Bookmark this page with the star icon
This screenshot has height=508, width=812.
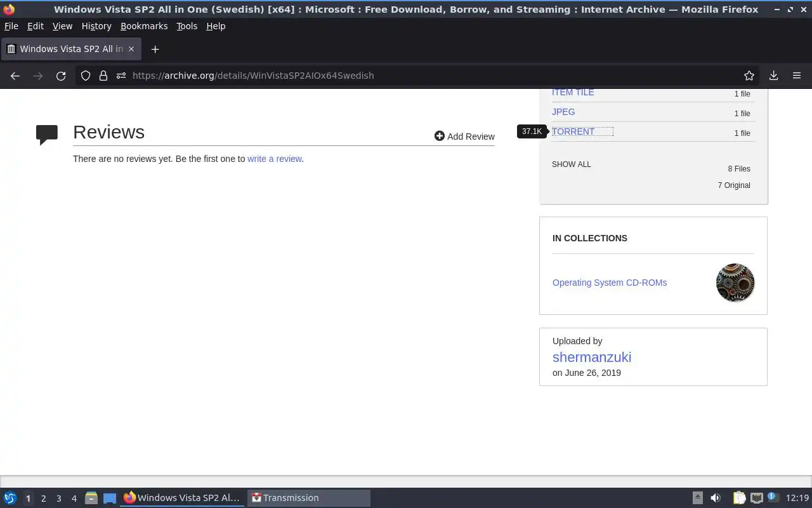pyautogui.click(x=749, y=76)
